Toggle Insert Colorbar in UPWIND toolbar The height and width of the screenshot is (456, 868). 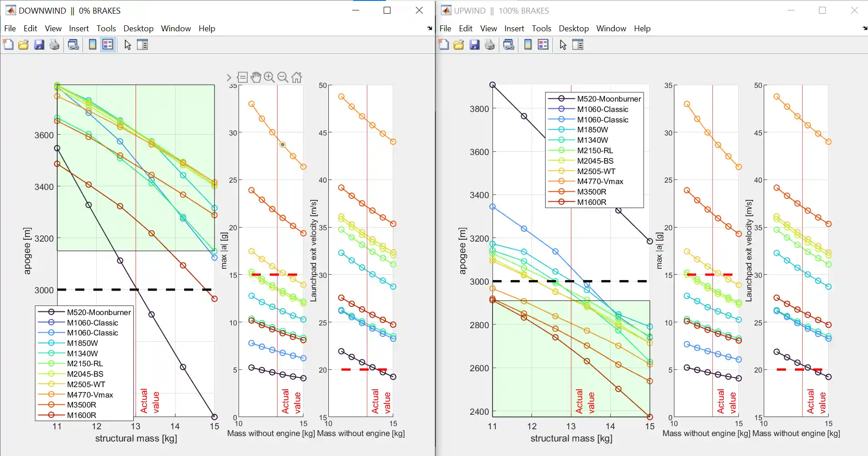pyautogui.click(x=528, y=44)
